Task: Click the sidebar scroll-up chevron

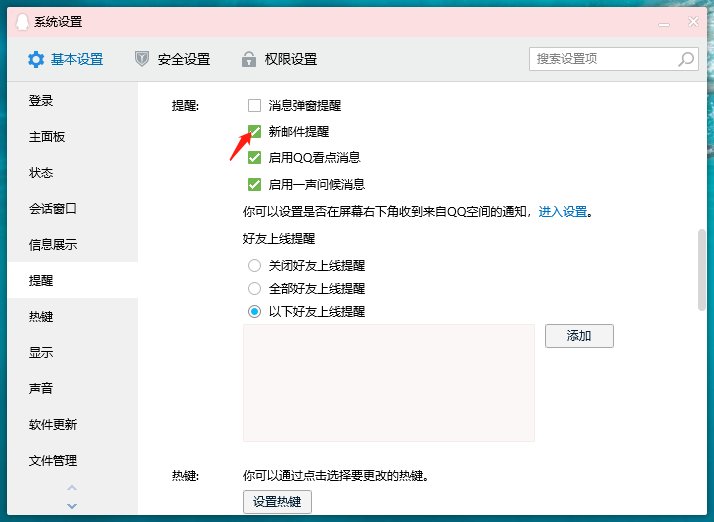Action: [72, 487]
